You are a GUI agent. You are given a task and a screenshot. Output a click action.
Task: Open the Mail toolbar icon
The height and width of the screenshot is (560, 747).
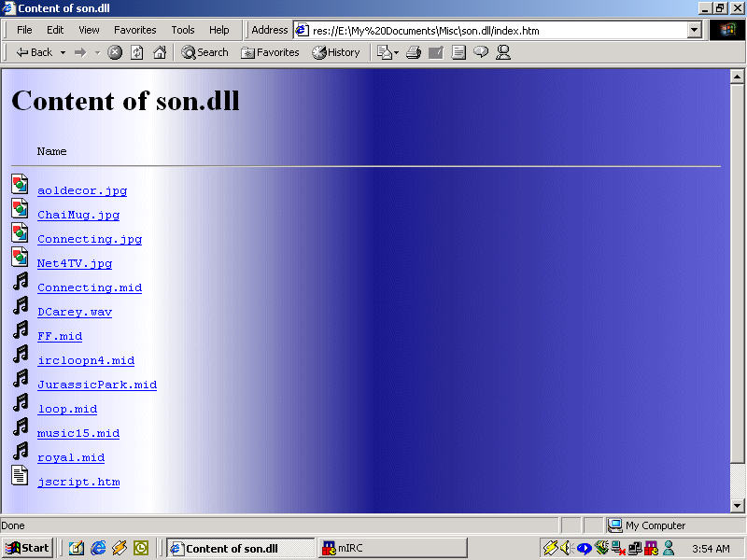click(385, 52)
